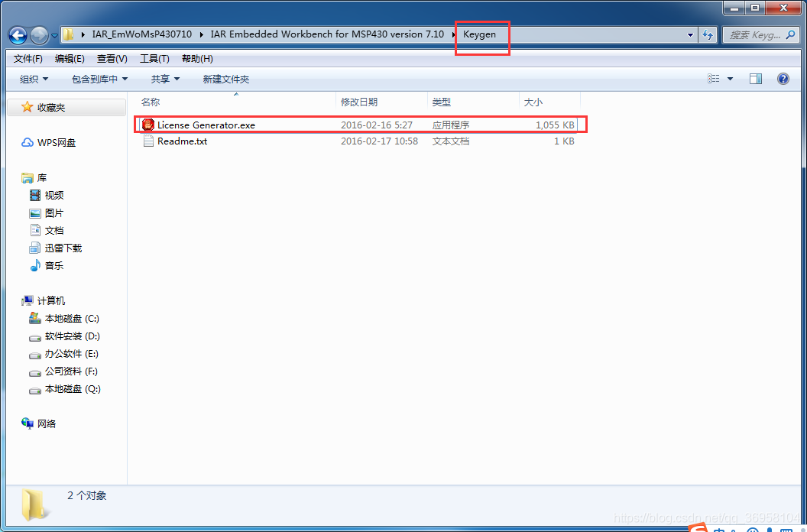
Task: Open 办公软件 (E:) drive
Action: click(71, 353)
